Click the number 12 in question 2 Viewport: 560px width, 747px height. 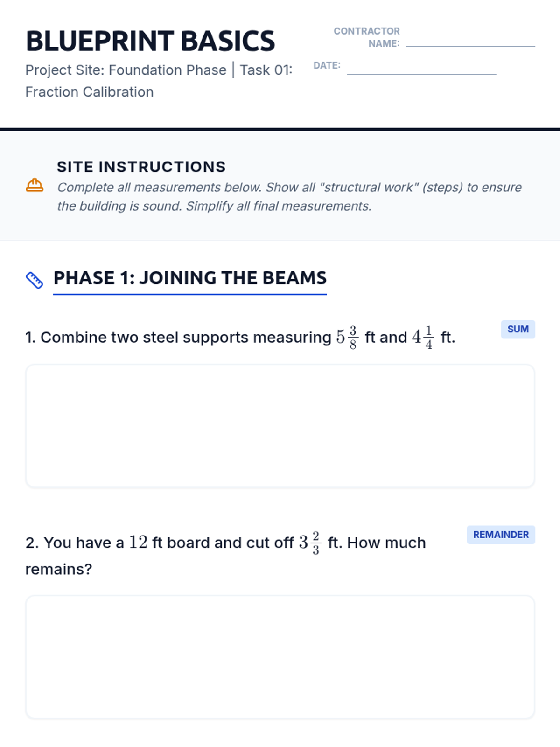click(x=138, y=543)
